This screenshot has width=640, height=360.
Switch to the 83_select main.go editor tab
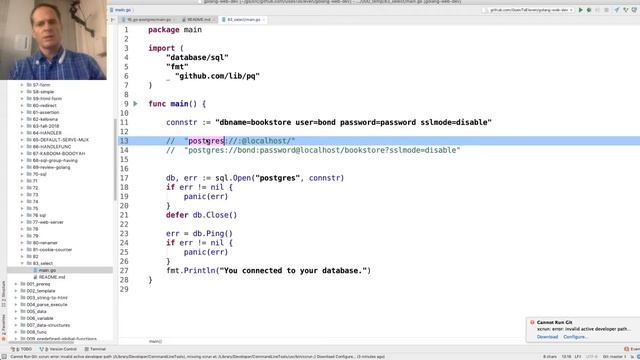tap(244, 20)
